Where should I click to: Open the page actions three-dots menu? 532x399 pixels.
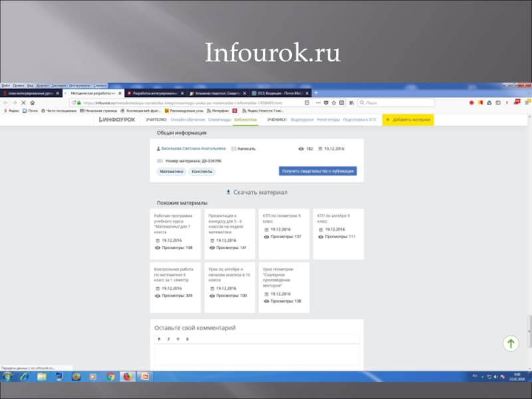[318, 102]
